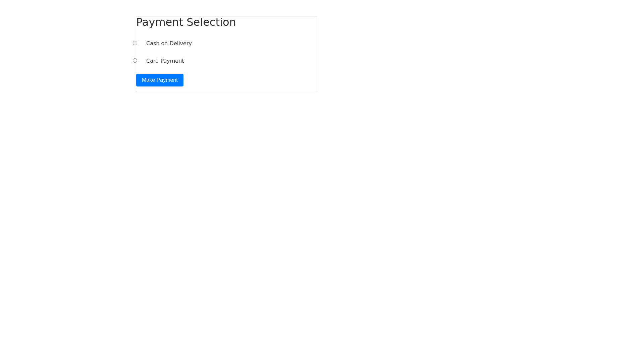Viewport: 644px width, 362px height.
Task: Click the word "Payment" in the heading
Action: pyautogui.click(x=159, y=22)
